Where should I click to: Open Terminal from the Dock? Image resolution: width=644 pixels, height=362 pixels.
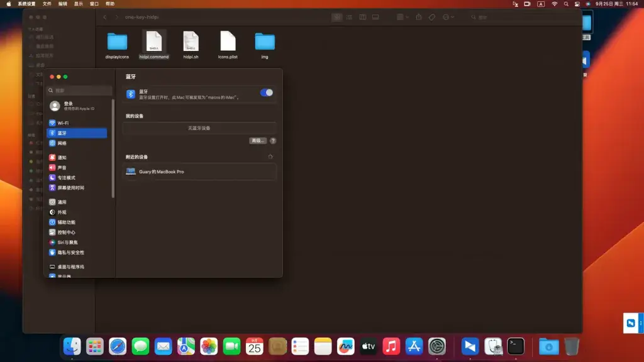tap(516, 346)
